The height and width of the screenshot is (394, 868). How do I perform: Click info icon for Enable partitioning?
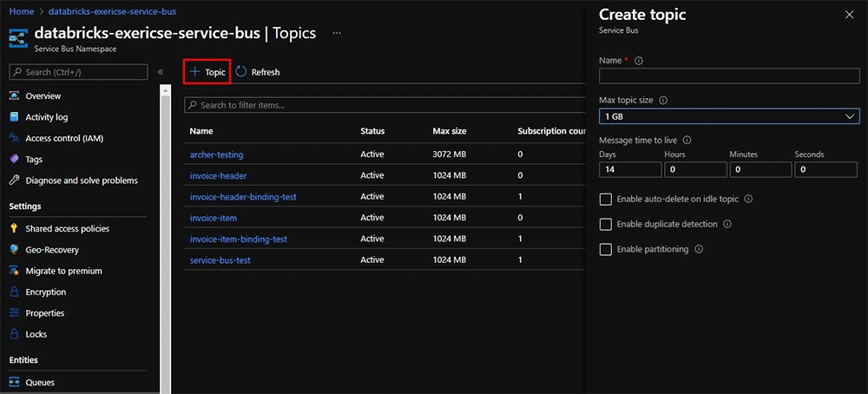(x=699, y=249)
